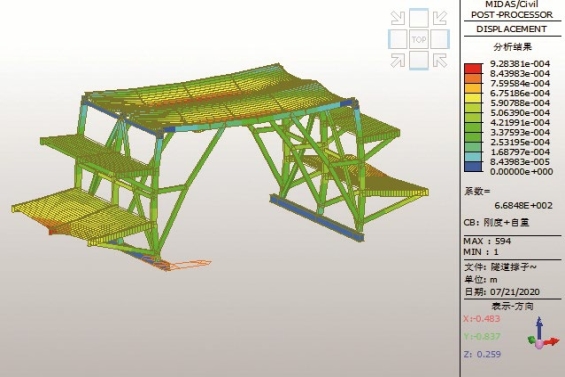
Task: Click the blue base beam under right frame
Action: [316, 218]
